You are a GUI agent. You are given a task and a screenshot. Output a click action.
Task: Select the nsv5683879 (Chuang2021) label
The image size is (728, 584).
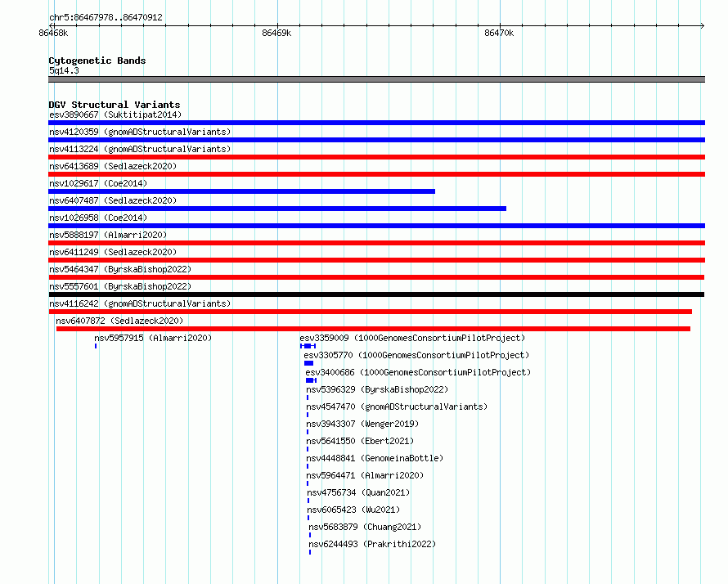(x=365, y=527)
